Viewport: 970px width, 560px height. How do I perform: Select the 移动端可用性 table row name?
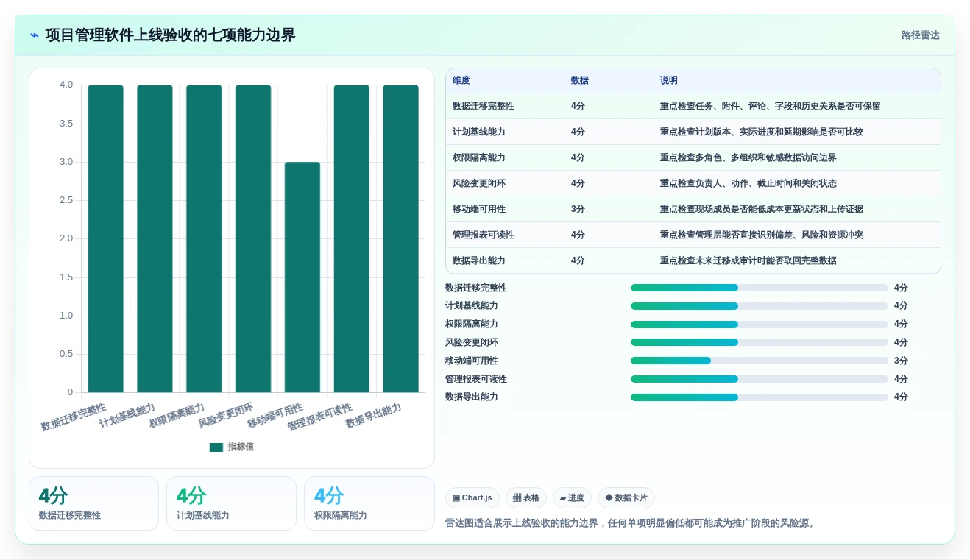tap(479, 209)
